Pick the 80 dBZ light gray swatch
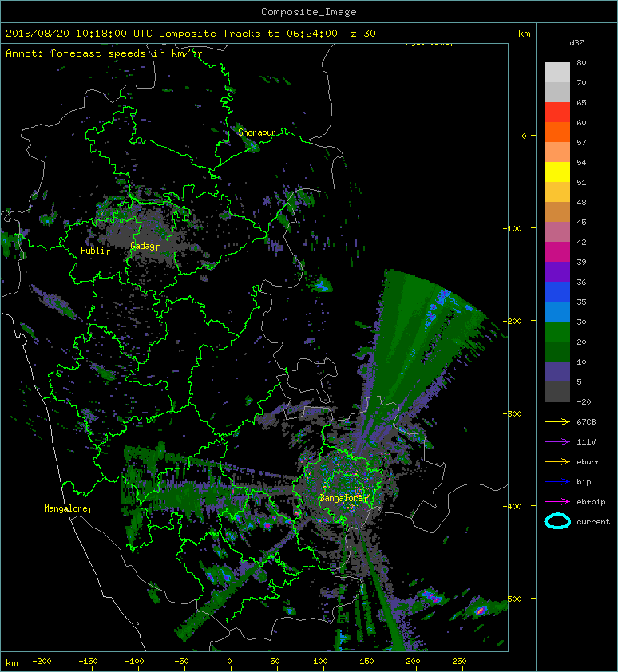 click(x=557, y=72)
